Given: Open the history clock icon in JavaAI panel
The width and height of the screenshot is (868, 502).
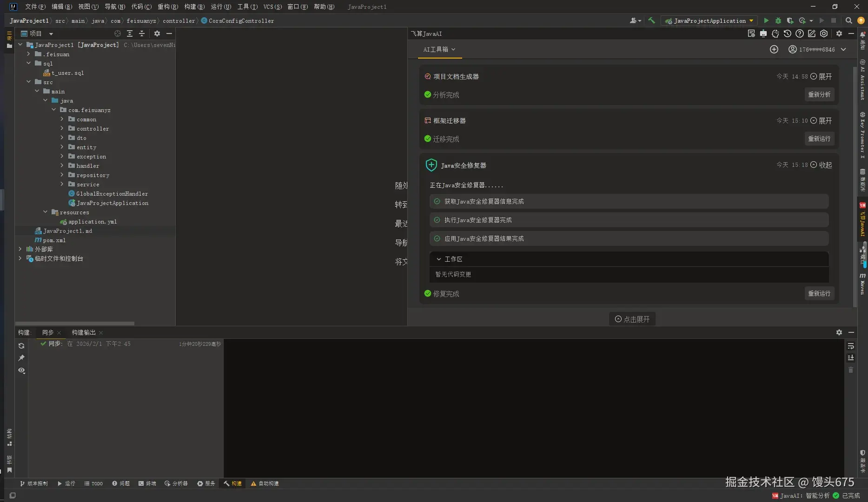Looking at the screenshot, I should pos(787,33).
